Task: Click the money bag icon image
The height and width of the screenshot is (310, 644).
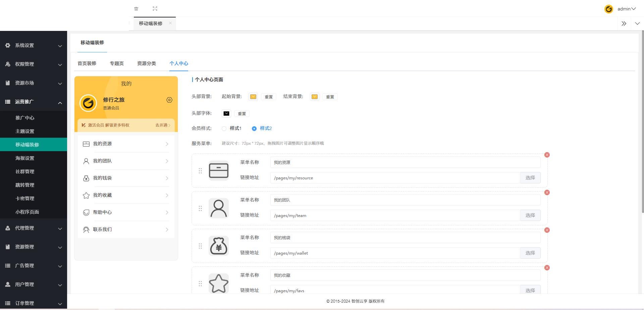Action: [x=219, y=246]
